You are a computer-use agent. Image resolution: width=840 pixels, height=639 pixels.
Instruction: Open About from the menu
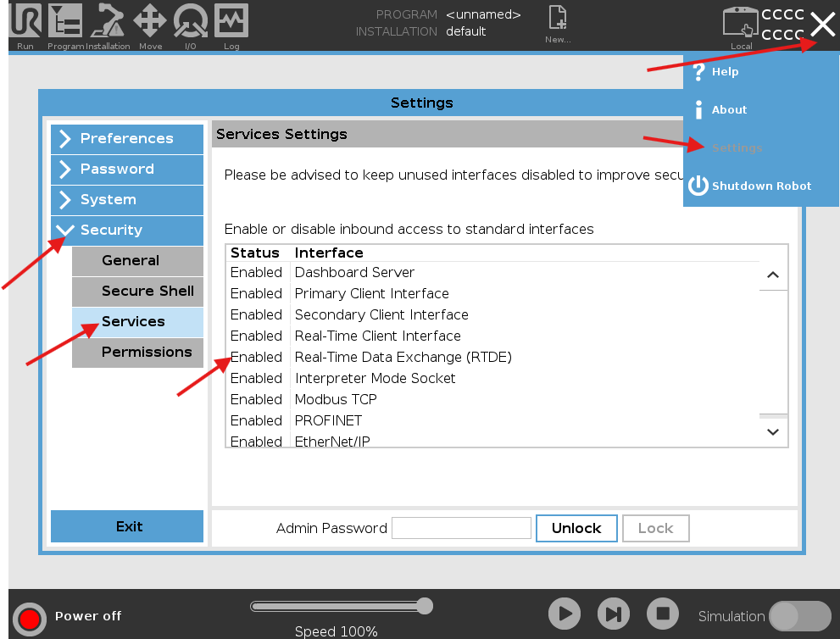(x=760, y=110)
